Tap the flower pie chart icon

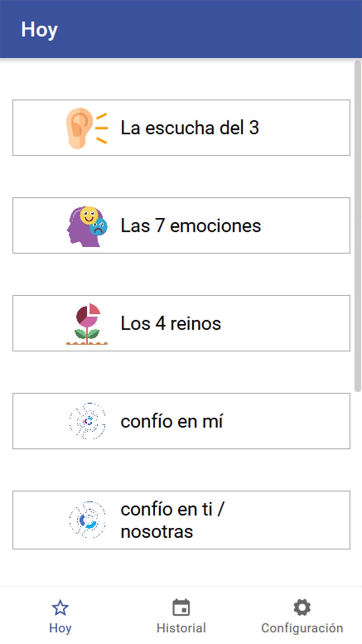click(87, 324)
